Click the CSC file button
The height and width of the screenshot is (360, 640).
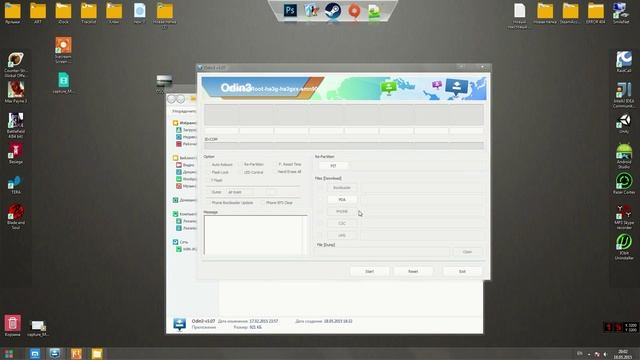pos(342,223)
